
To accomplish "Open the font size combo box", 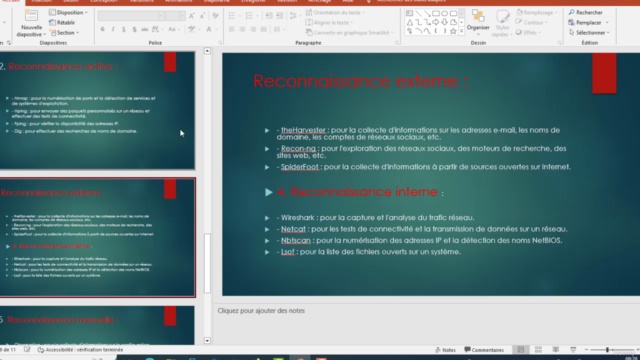I will pos(175,16).
